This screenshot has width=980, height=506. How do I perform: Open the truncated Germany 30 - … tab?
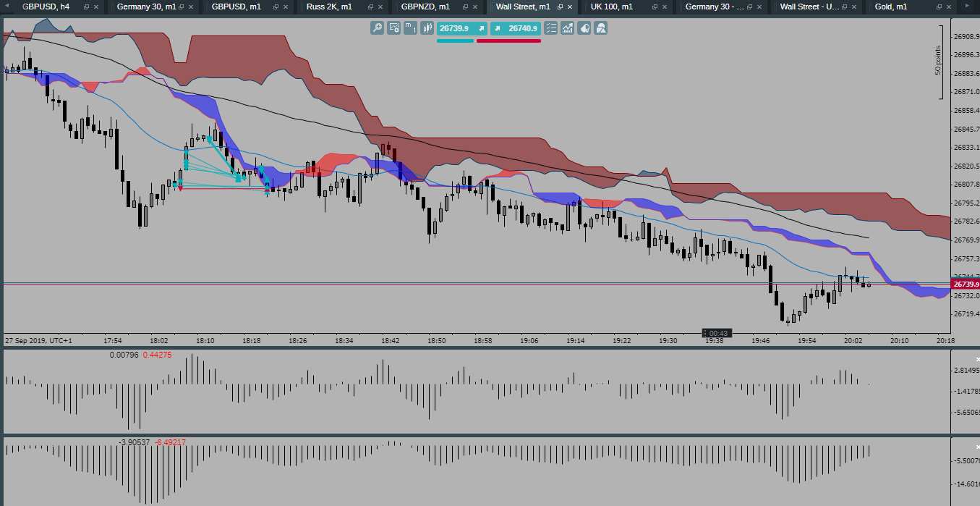[715, 7]
